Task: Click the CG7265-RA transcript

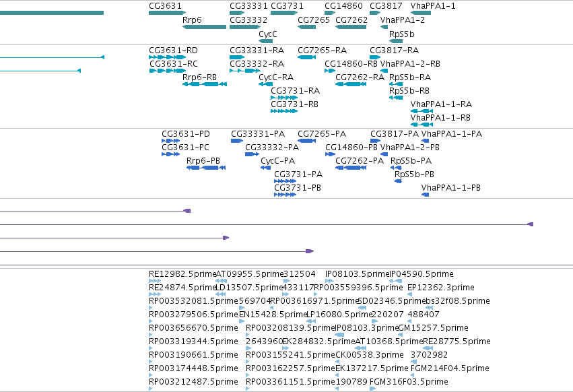Action: coord(307,57)
